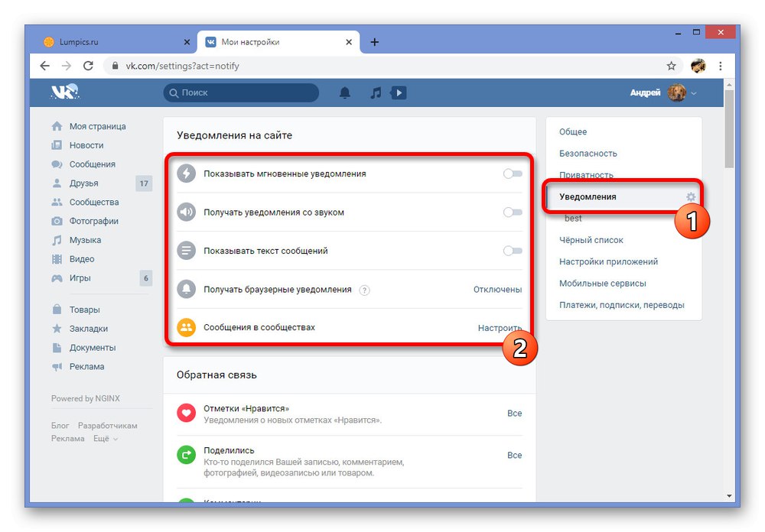The height and width of the screenshot is (532, 765).
Task: Toggle Показывать мгновенные уведомления switch
Action: coord(513,174)
